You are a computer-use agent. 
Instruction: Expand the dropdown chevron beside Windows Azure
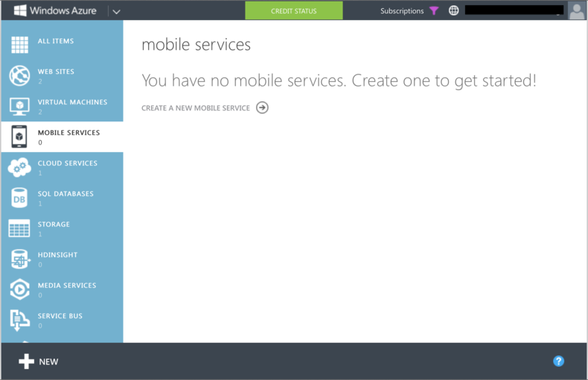point(116,12)
